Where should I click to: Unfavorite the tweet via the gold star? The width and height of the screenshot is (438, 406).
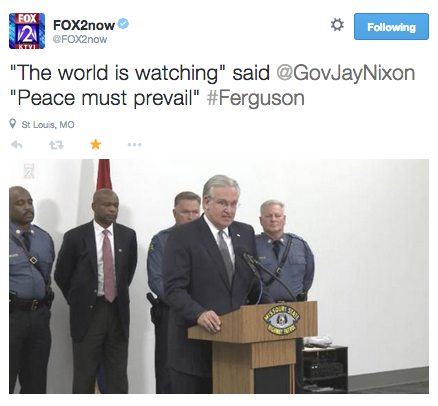[x=96, y=144]
